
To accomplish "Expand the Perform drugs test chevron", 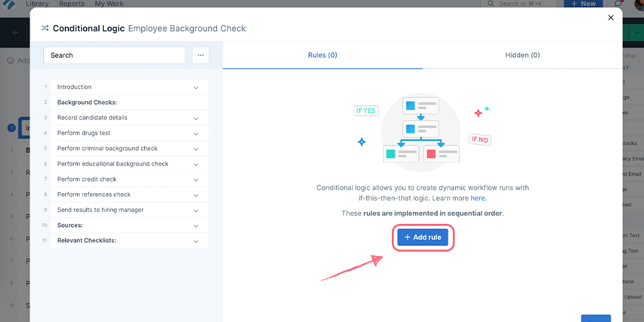I will [196, 133].
